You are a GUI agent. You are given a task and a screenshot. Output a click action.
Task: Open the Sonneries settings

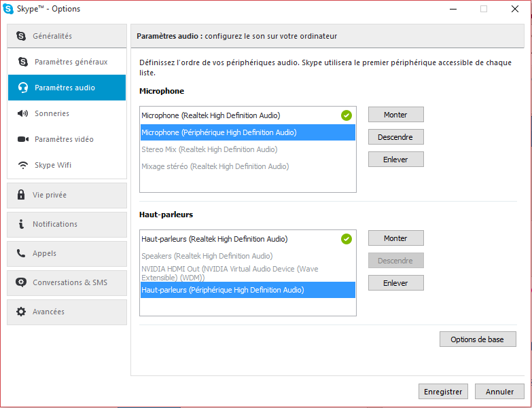[x=67, y=113]
